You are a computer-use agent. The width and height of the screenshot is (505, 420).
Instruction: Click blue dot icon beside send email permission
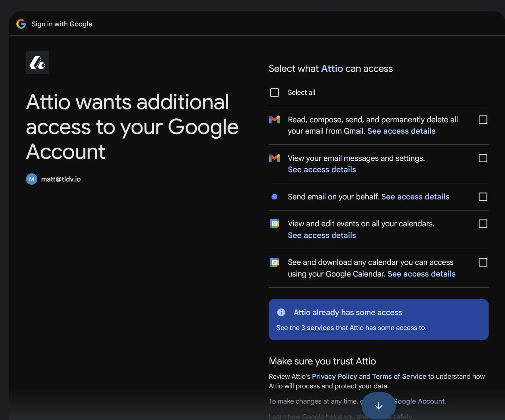(274, 197)
